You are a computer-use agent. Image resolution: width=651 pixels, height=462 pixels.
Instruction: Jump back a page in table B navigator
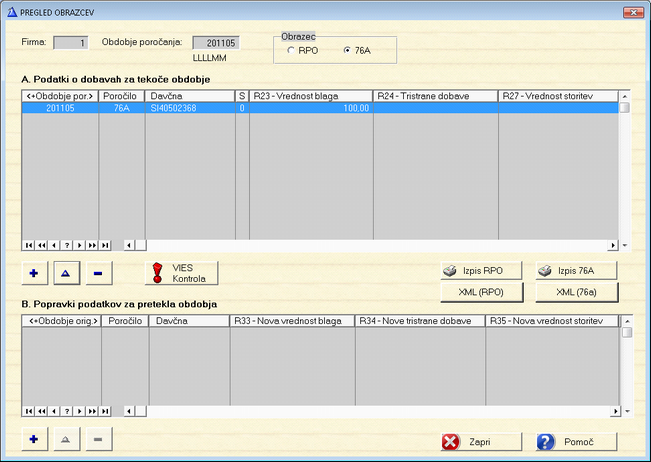42,411
